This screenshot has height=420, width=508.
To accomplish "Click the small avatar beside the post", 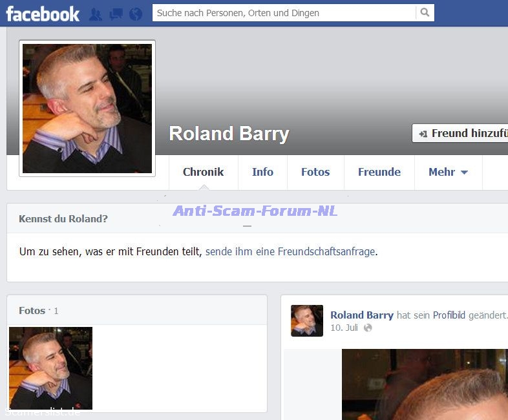I will pyautogui.click(x=307, y=320).
